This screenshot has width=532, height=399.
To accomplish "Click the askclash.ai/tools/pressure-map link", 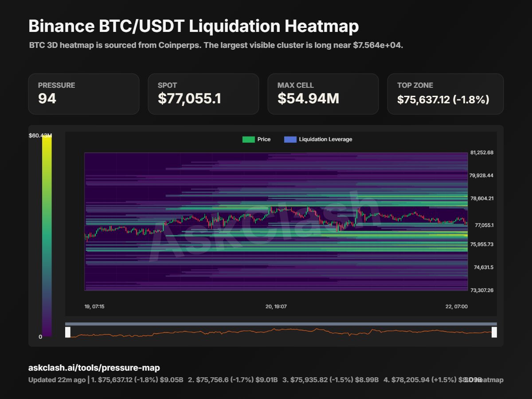I will [94, 368].
